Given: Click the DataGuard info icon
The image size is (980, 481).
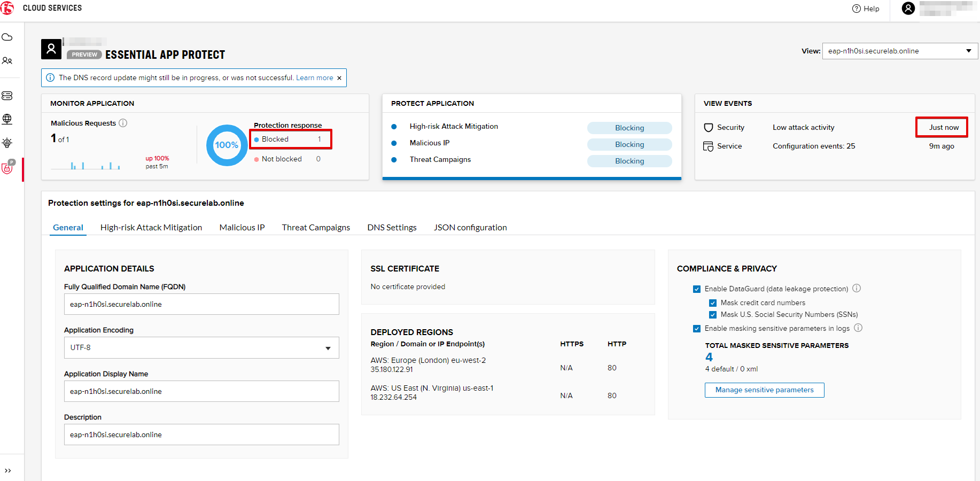Looking at the screenshot, I should click(x=857, y=288).
